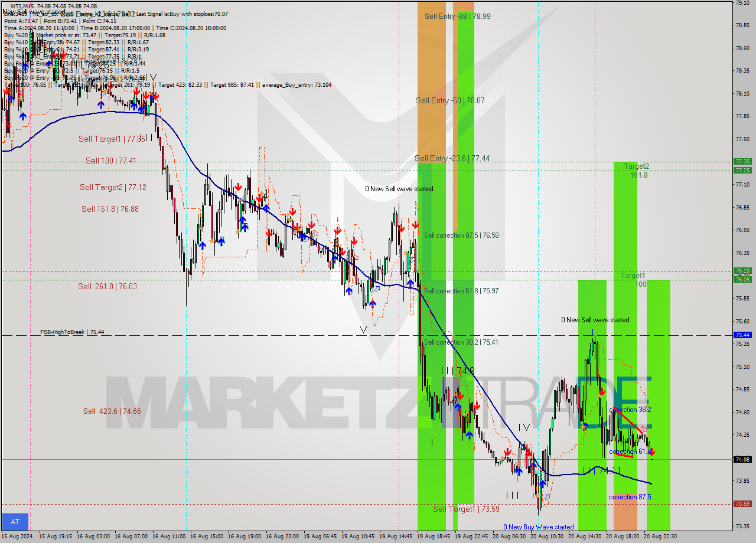The height and width of the screenshot is (543, 756).
Task: Click the red 'Sell Target1 | 73.59' label
Action: click(466, 509)
